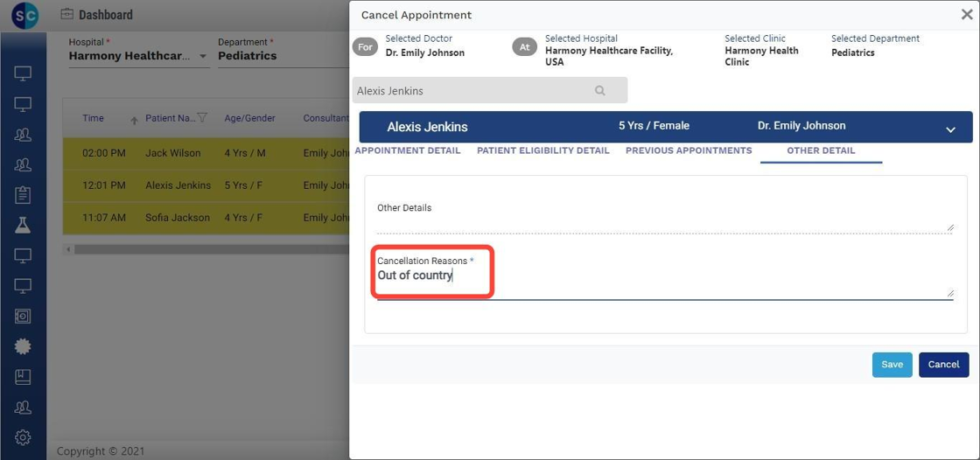Image resolution: width=980 pixels, height=460 pixels.
Task: Select Alexis Jenkins in the dashboard table
Action: 178,185
